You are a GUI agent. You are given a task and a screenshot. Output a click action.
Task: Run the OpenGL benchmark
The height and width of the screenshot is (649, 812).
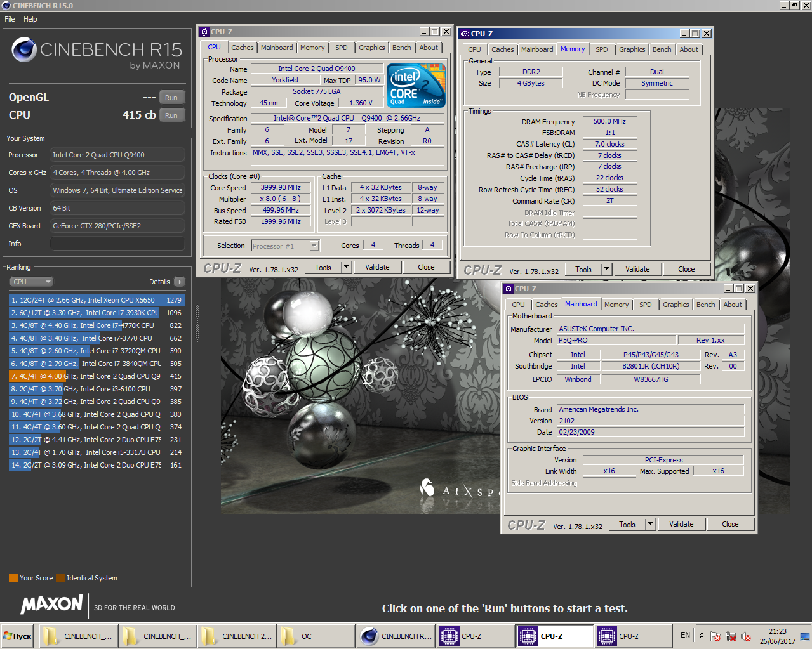pyautogui.click(x=171, y=98)
